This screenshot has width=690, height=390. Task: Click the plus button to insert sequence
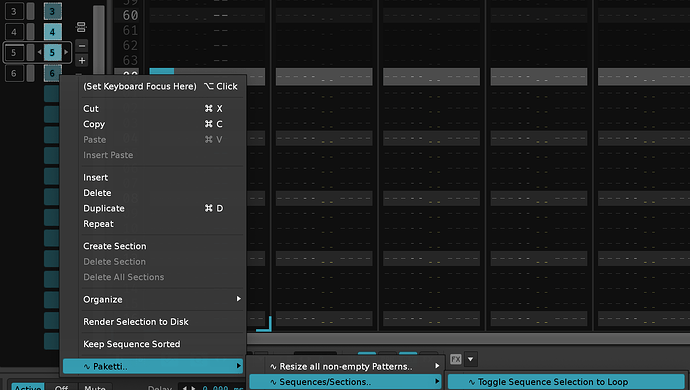[x=81, y=61]
